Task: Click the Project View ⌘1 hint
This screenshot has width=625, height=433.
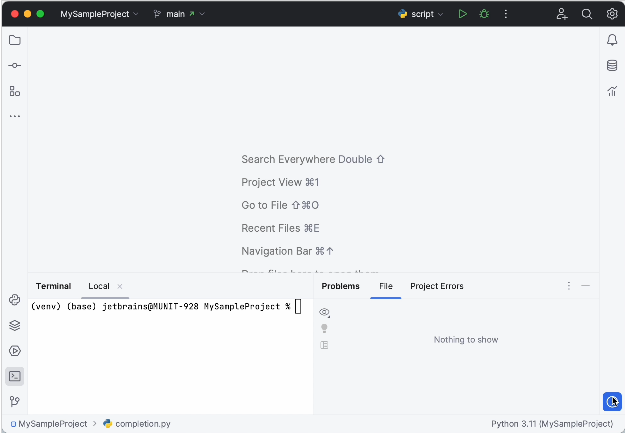Action: click(280, 182)
